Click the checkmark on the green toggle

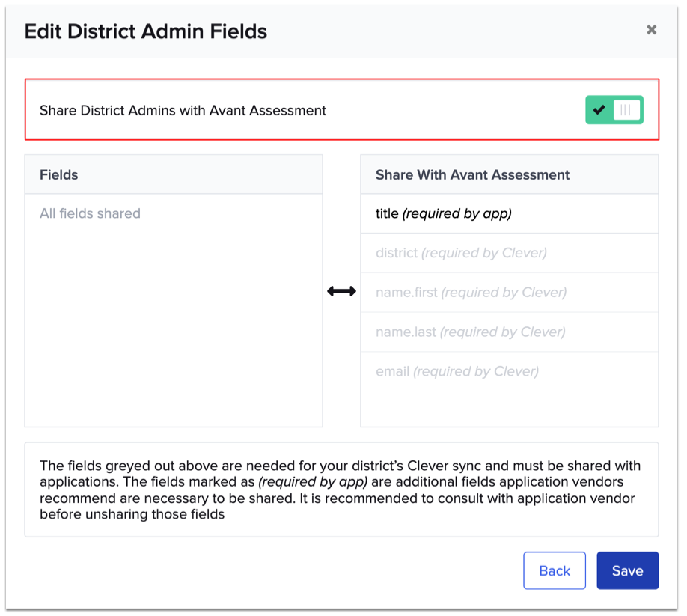pos(599,109)
